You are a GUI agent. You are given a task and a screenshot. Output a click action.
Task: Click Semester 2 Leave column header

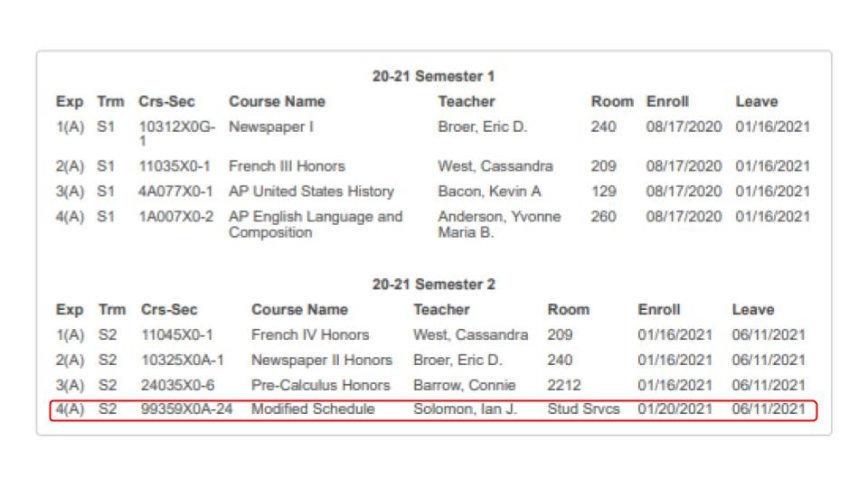pos(753,310)
